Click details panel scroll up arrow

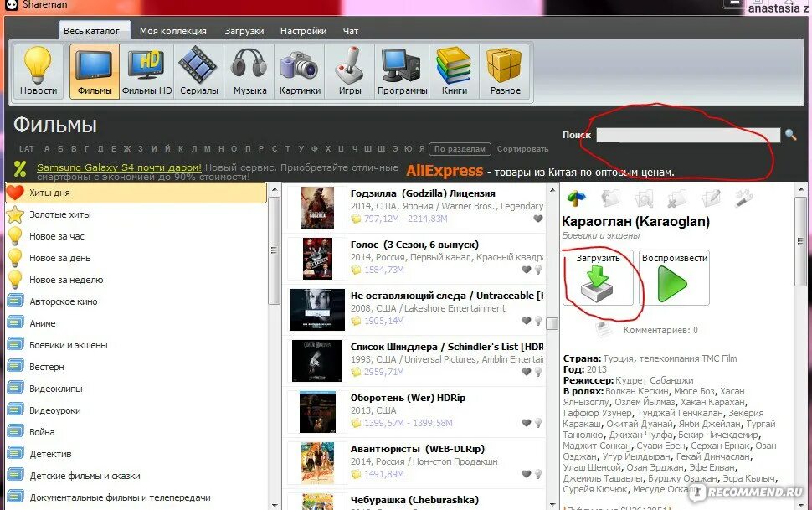pos(801,189)
